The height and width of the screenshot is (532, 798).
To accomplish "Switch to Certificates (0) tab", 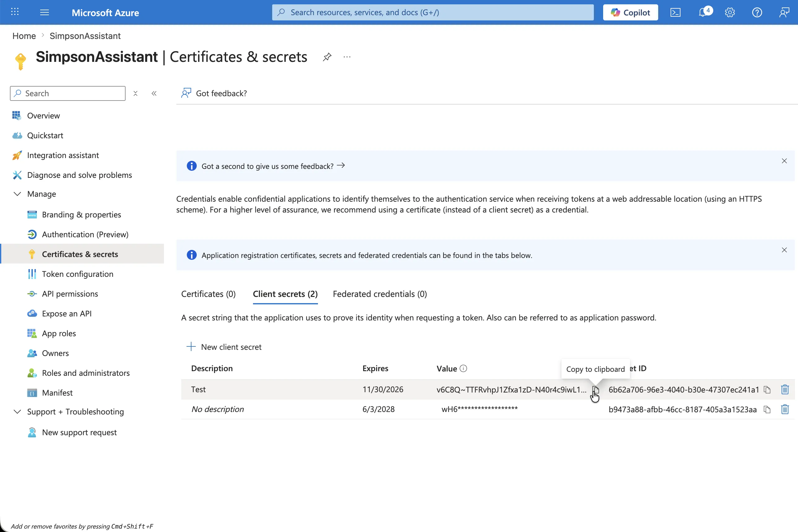I will point(208,294).
